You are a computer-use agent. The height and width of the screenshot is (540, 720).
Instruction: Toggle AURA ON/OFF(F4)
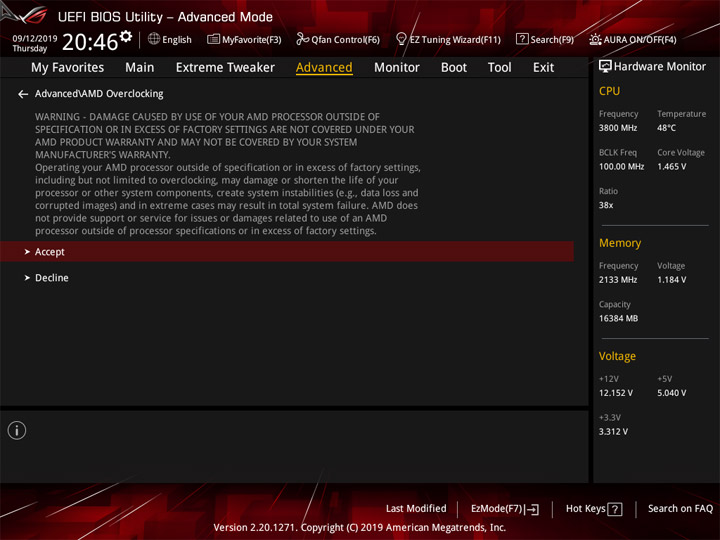click(x=640, y=39)
